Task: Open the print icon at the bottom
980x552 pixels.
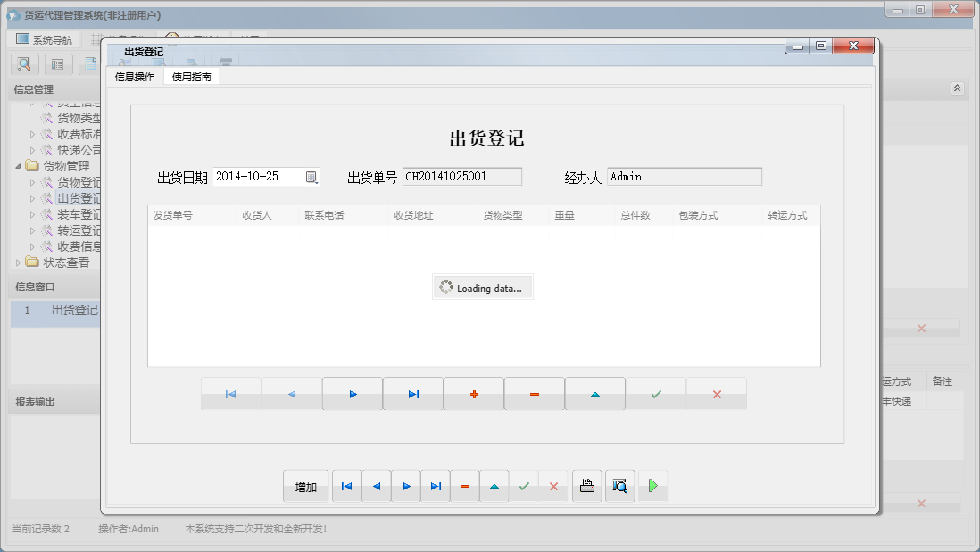Action: point(586,486)
